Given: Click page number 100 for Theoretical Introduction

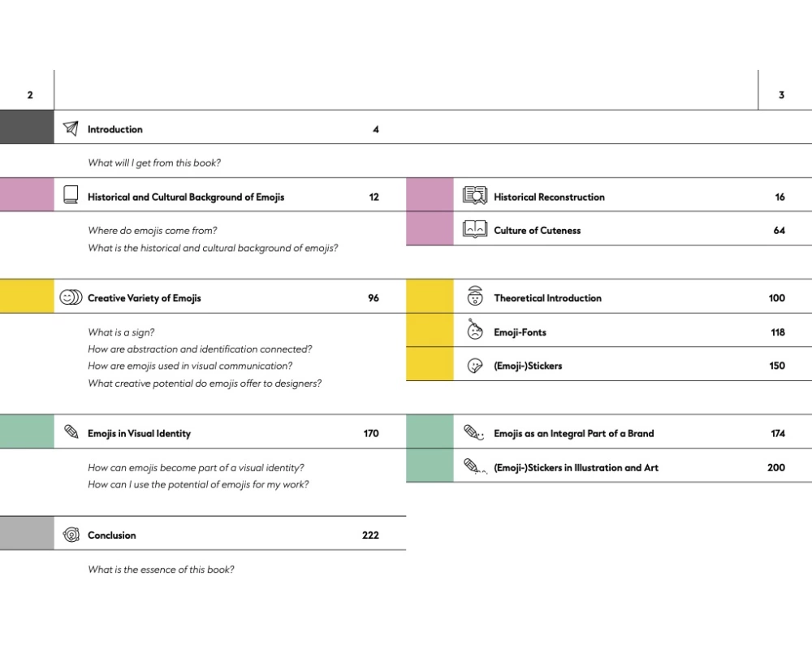Looking at the screenshot, I should (776, 298).
